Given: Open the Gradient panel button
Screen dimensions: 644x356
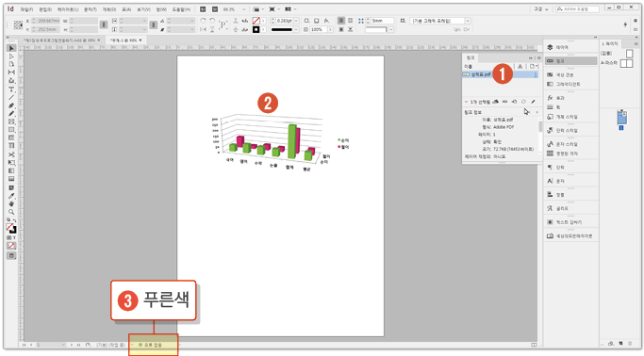Looking at the screenshot, I should pos(570,84).
